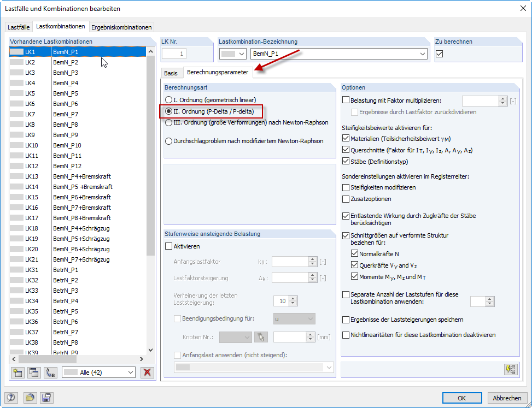Delete the selected load combination

click(147, 372)
